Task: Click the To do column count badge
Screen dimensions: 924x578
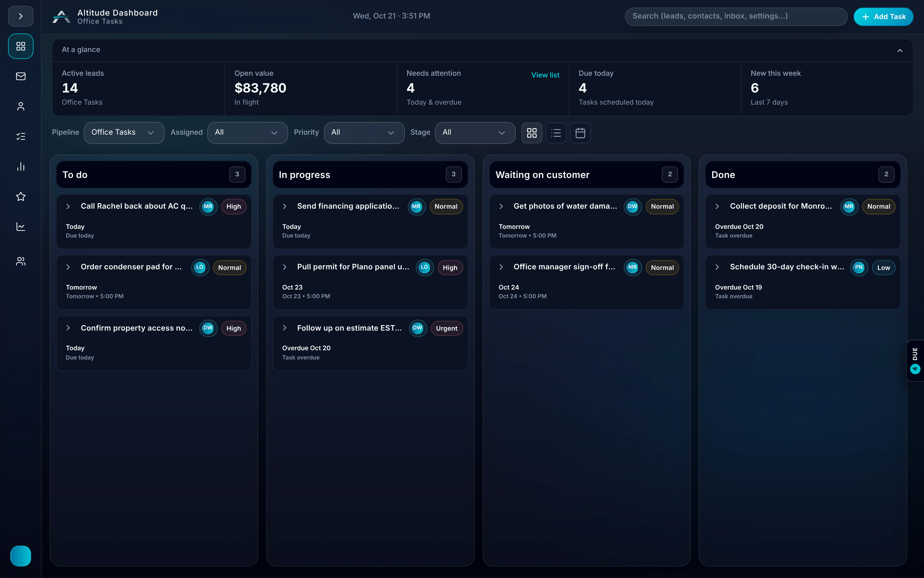Action: click(x=237, y=174)
